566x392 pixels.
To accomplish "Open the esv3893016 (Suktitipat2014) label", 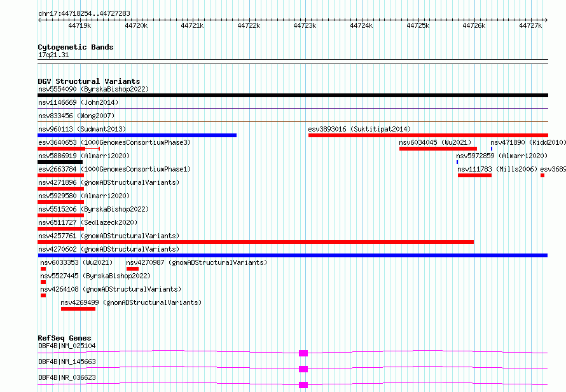I will click(359, 129).
